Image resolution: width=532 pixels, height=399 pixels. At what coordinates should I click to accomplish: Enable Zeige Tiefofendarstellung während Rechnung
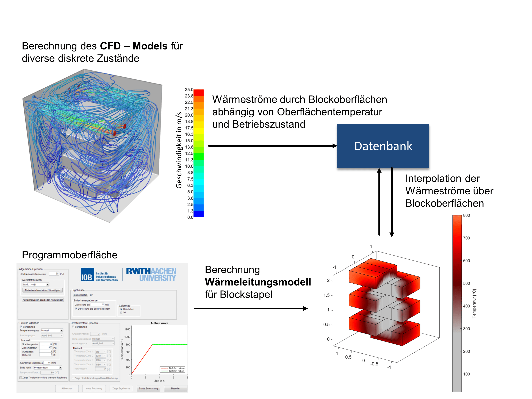(x=21, y=378)
